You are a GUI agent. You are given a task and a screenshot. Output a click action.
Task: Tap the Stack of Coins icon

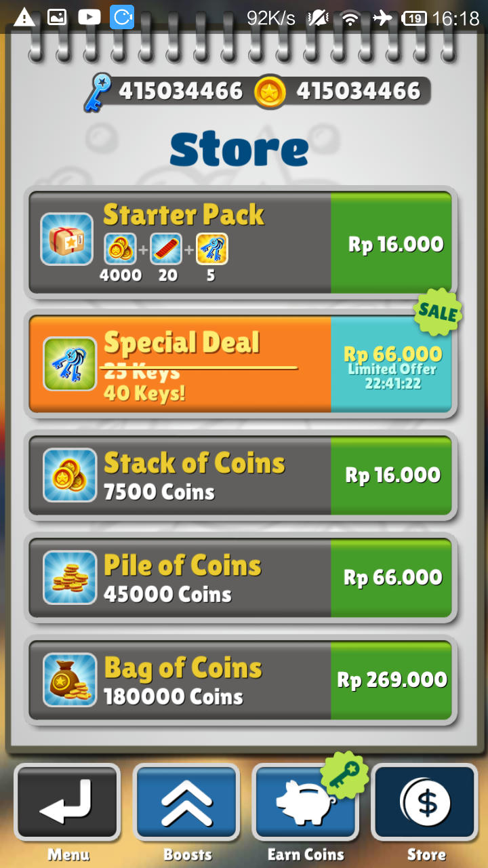70,475
